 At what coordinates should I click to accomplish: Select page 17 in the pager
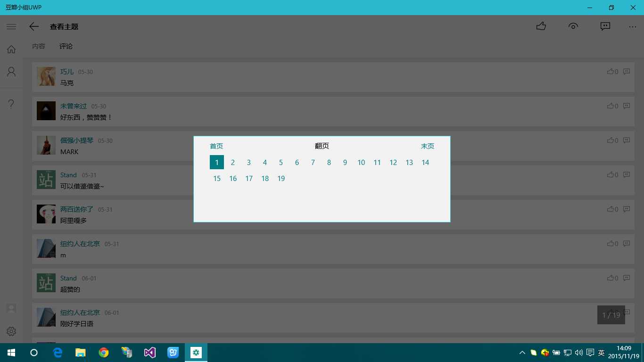click(x=249, y=178)
